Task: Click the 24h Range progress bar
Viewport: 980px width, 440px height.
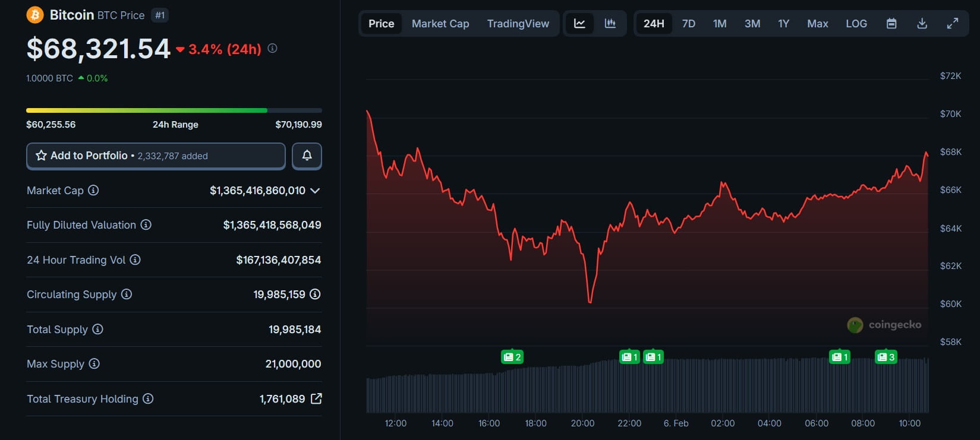Action: pos(174,110)
